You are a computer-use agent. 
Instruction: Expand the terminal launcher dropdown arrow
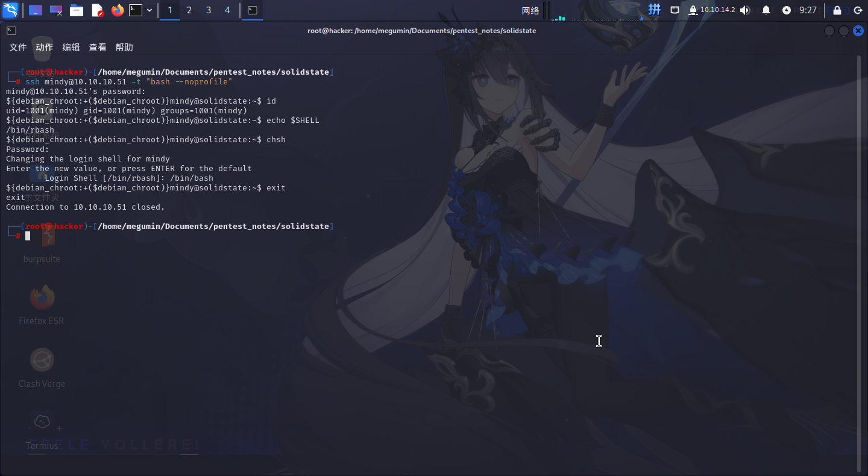pyautogui.click(x=149, y=10)
